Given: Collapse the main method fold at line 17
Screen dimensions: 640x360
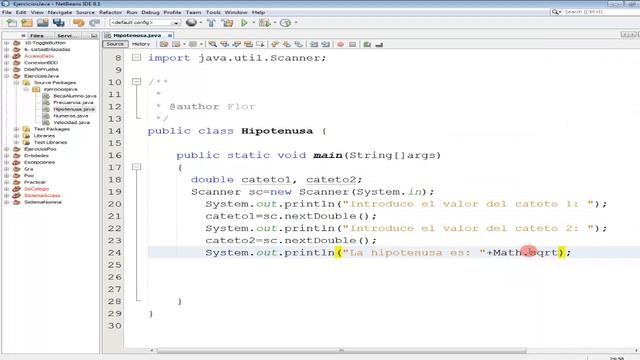Looking at the screenshot, I should click(x=136, y=167).
